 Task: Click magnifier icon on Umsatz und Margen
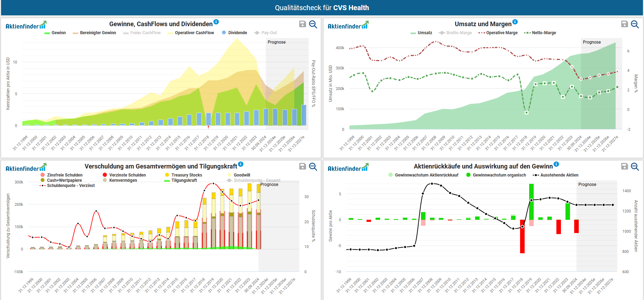click(x=635, y=24)
